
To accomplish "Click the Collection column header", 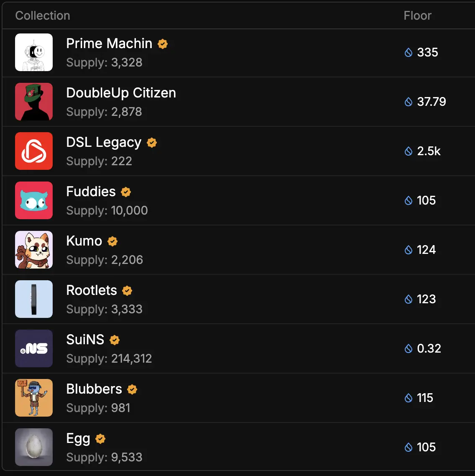I will tap(43, 16).
